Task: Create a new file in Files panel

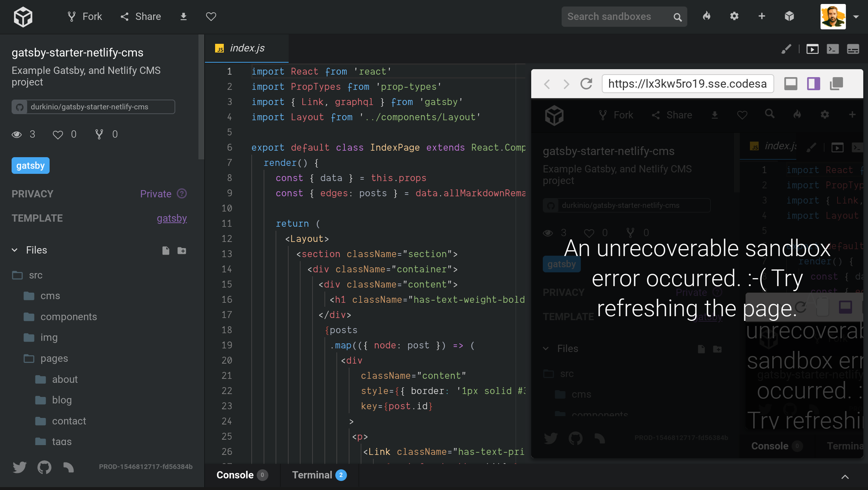Action: [x=166, y=250]
